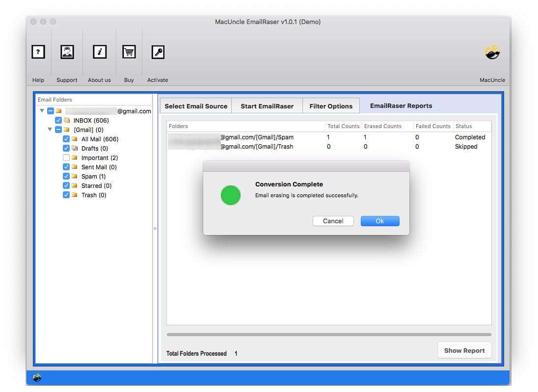
Task: Collapse the Gmail account tree node
Action: click(x=42, y=111)
